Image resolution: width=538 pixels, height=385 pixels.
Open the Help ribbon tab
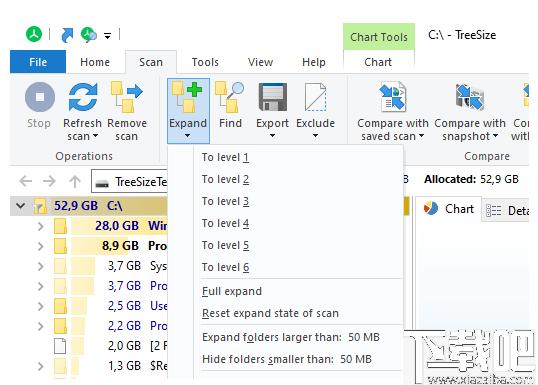(314, 62)
